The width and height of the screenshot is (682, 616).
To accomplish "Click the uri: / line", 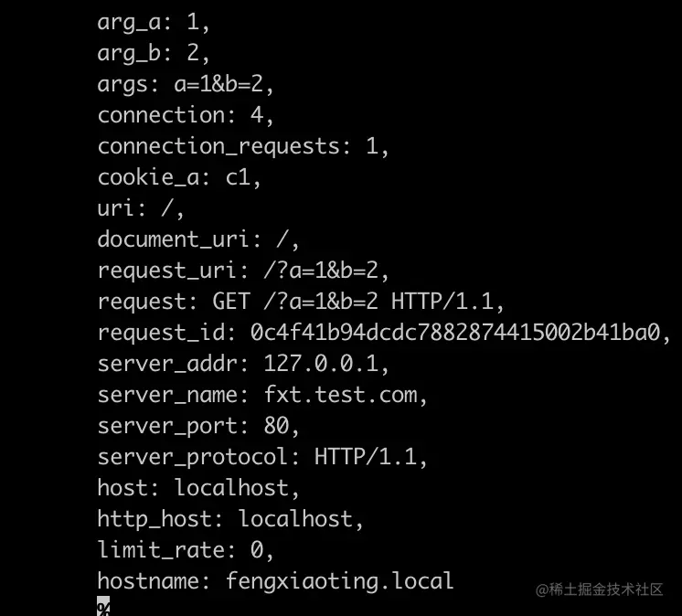I will tap(141, 208).
